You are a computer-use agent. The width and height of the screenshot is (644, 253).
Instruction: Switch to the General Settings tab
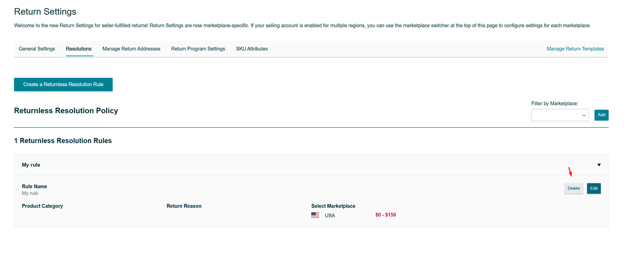pos(37,49)
